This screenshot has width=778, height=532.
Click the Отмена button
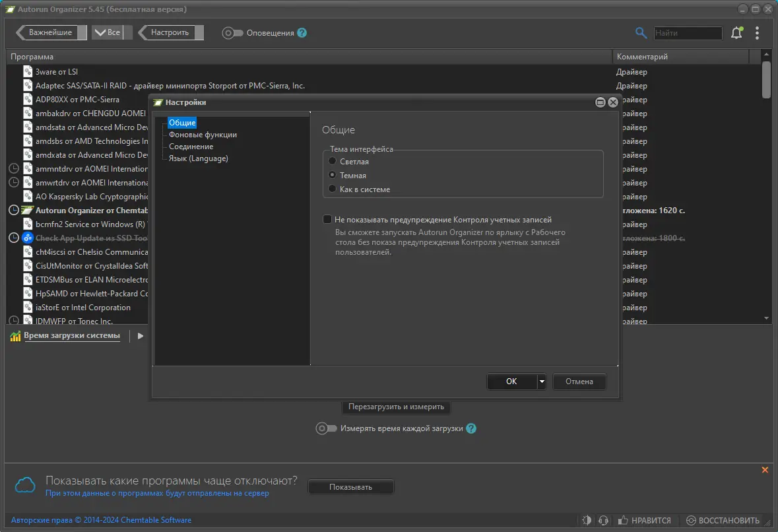(579, 382)
